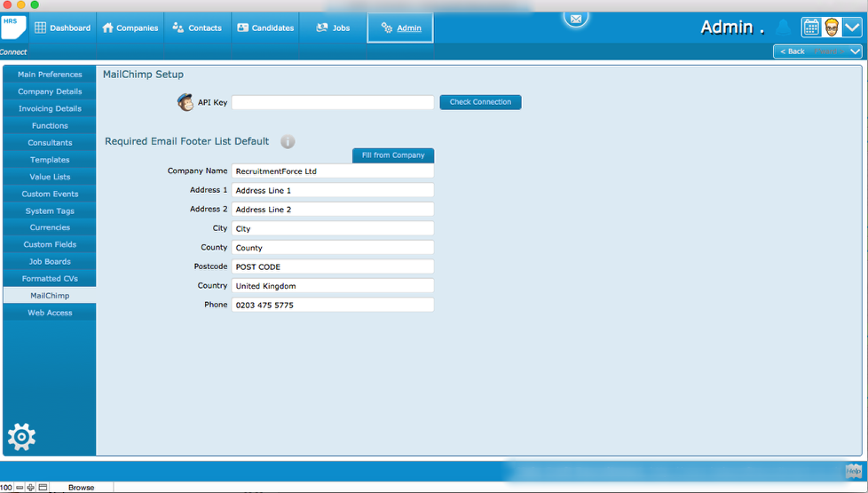
Task: Edit the Country field
Action: pos(333,286)
